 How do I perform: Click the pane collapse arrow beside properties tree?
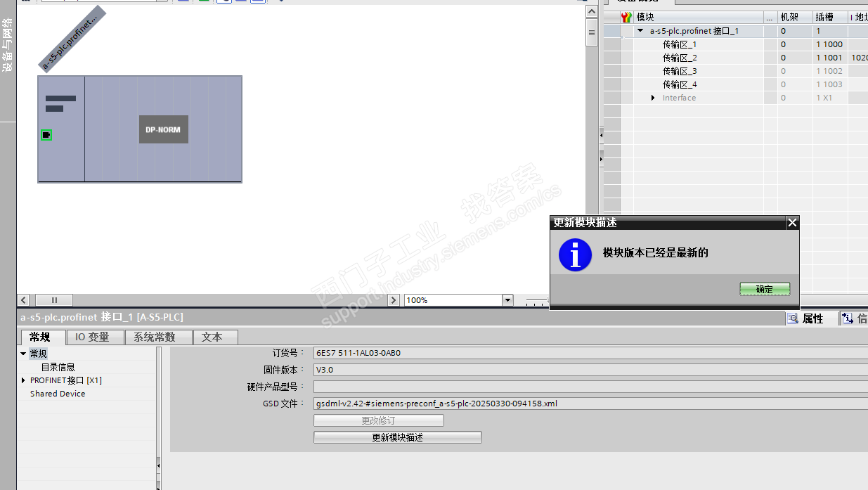click(158, 465)
